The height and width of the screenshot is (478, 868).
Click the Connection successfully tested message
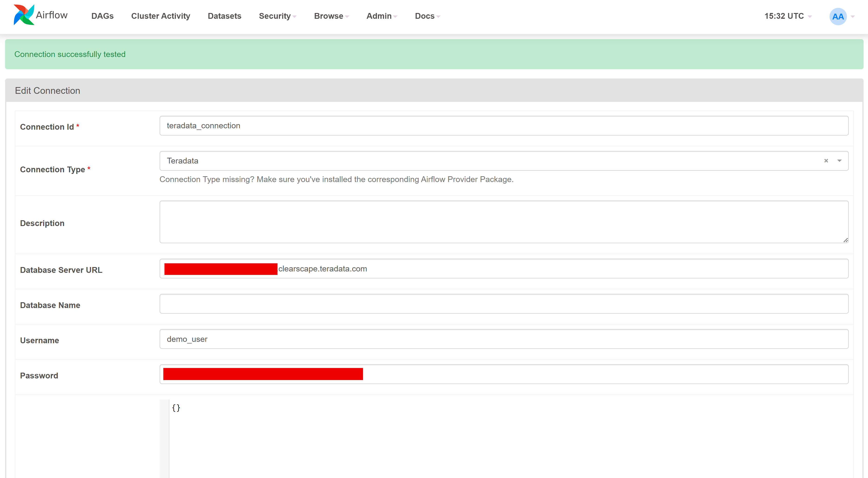(70, 54)
